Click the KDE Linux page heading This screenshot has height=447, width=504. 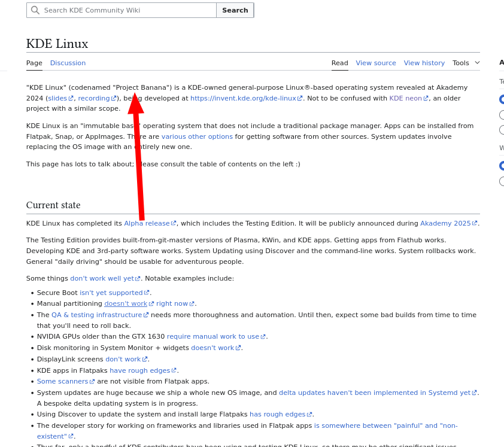tap(57, 44)
